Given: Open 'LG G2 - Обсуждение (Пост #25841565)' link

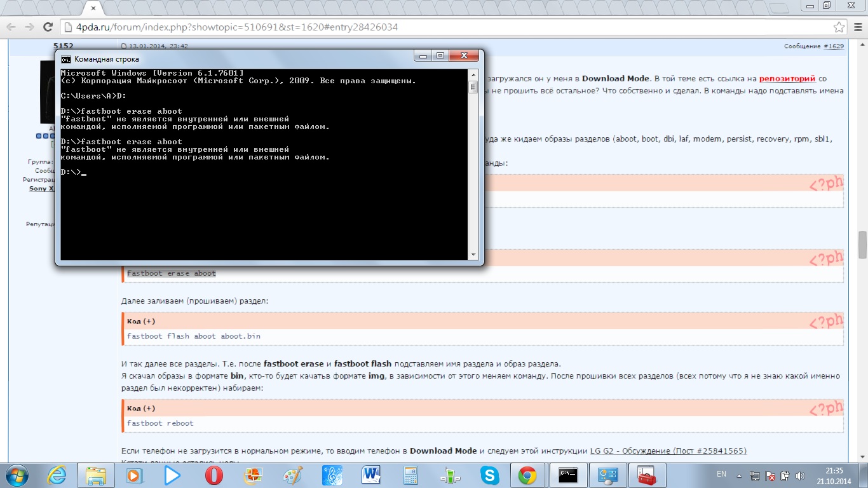Looking at the screenshot, I should tap(668, 451).
